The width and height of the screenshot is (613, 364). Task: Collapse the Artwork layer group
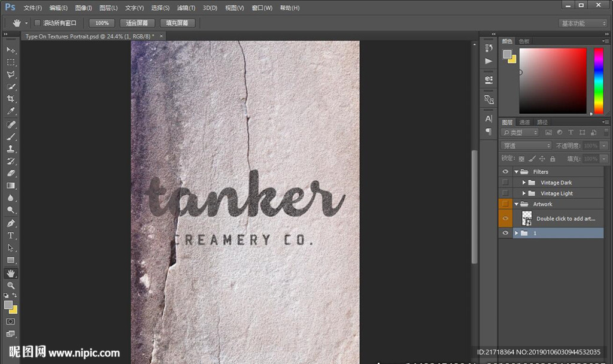(x=516, y=204)
